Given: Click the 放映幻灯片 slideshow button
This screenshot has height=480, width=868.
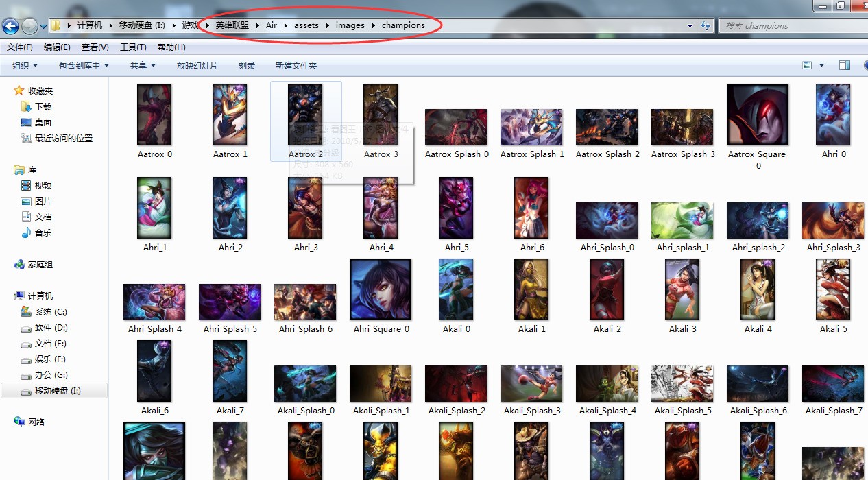Looking at the screenshot, I should click(197, 65).
